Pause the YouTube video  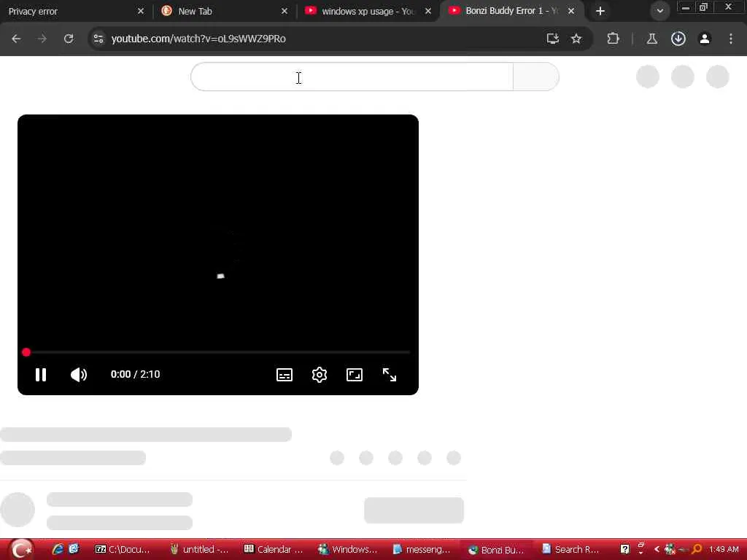click(41, 375)
